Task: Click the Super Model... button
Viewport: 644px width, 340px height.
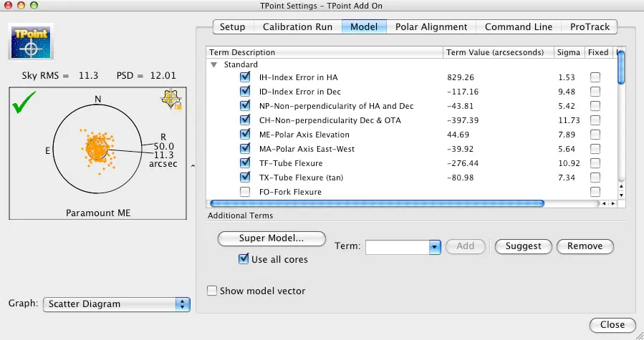Action: (271, 238)
